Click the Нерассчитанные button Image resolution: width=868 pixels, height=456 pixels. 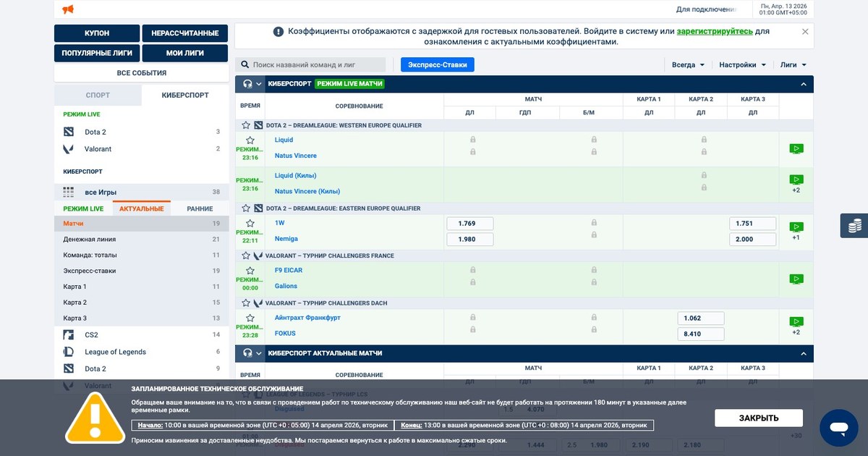185,33
